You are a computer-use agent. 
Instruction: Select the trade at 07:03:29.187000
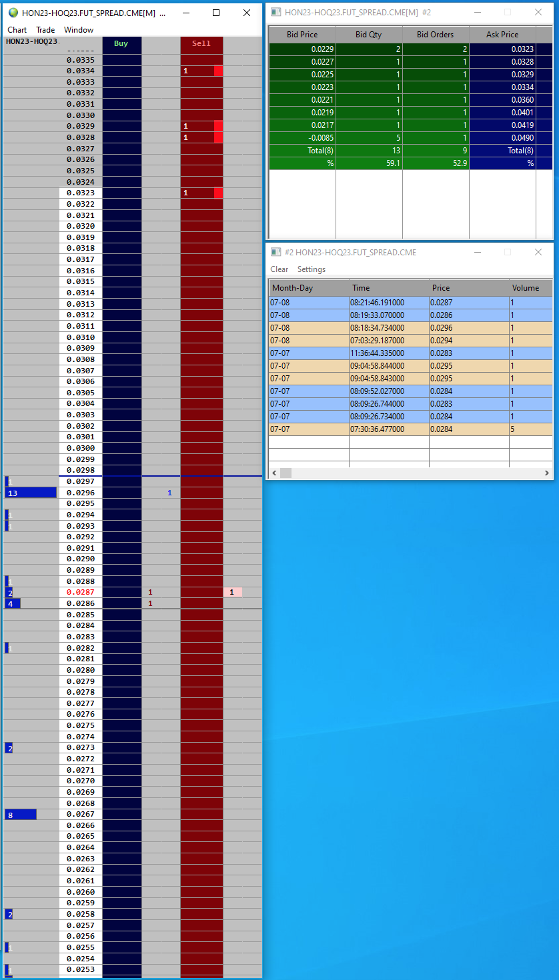(411, 341)
